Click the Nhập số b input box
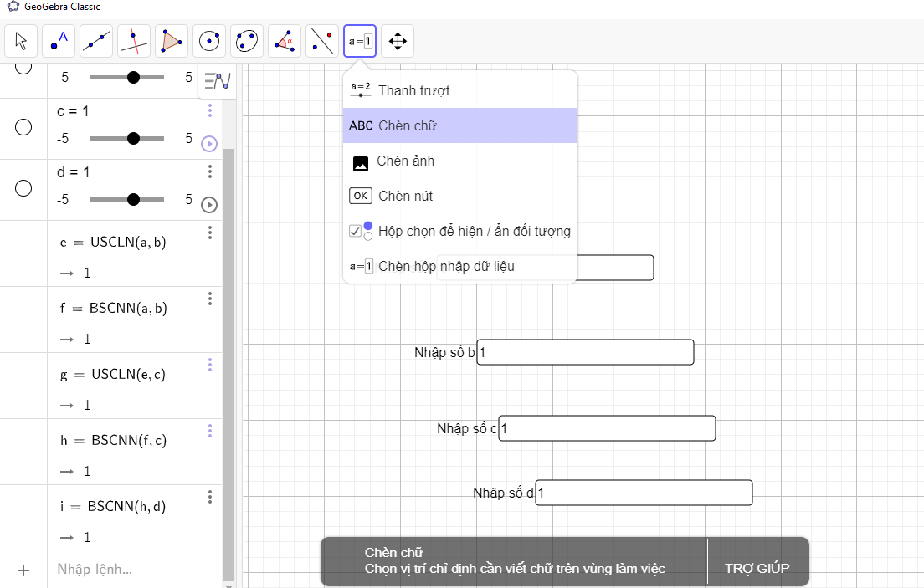The height and width of the screenshot is (588, 924). point(585,352)
